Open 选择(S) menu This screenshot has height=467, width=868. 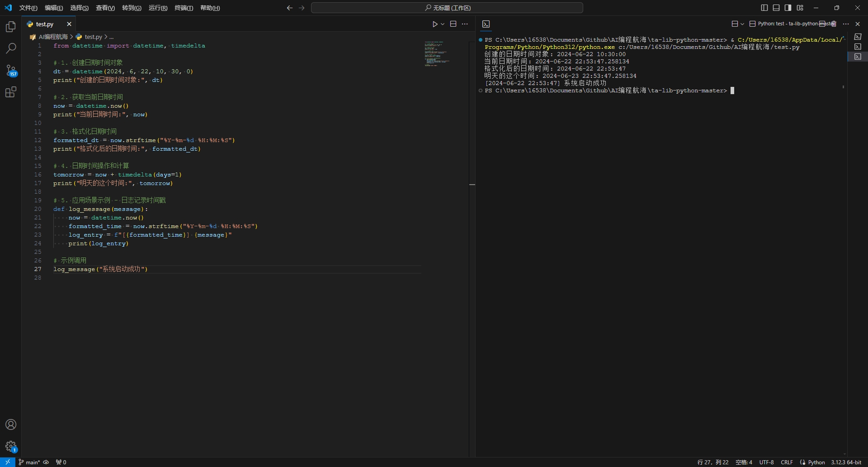pyautogui.click(x=80, y=8)
